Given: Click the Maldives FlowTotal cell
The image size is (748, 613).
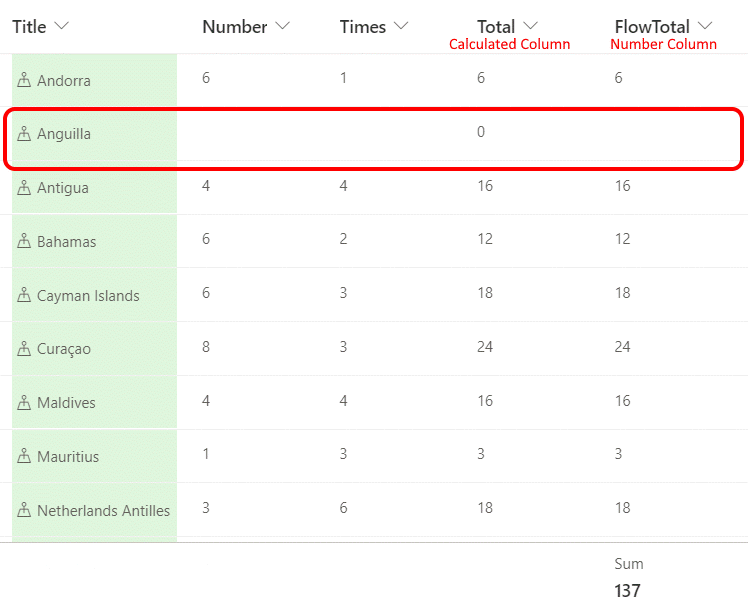Looking at the screenshot, I should 623,401.
